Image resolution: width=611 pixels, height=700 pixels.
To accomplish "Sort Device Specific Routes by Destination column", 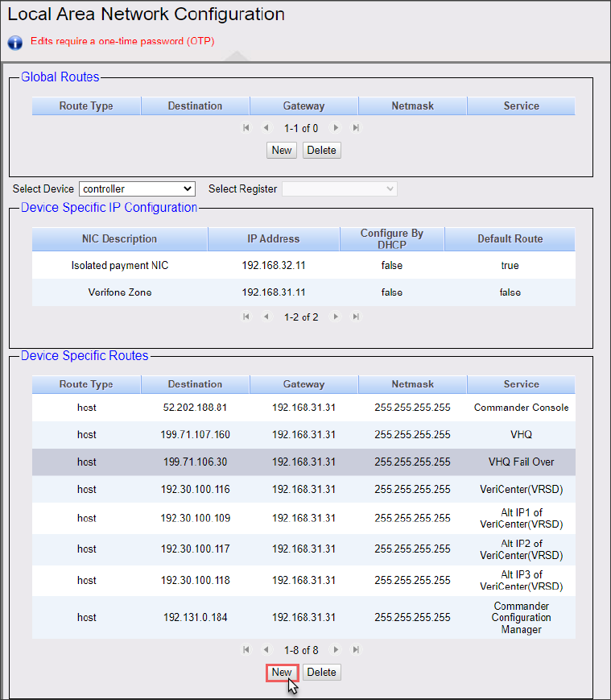I will coord(195,385).
